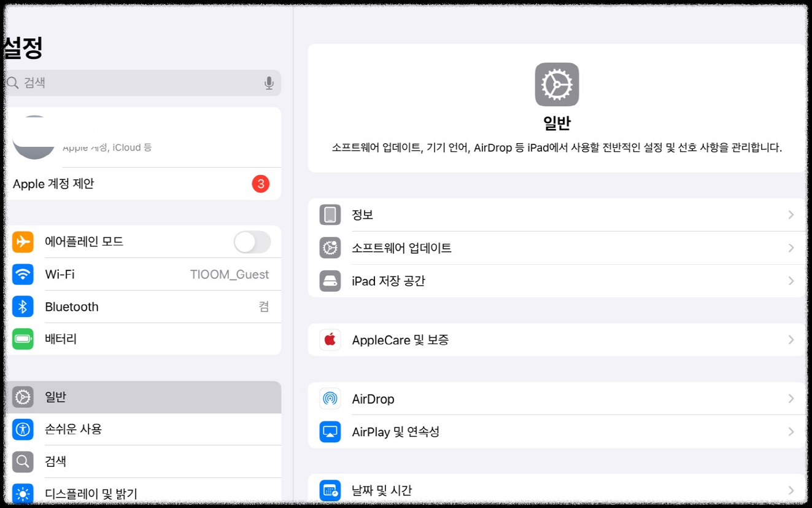
Task: Open the 배터리 battery icon
Action: (23, 338)
